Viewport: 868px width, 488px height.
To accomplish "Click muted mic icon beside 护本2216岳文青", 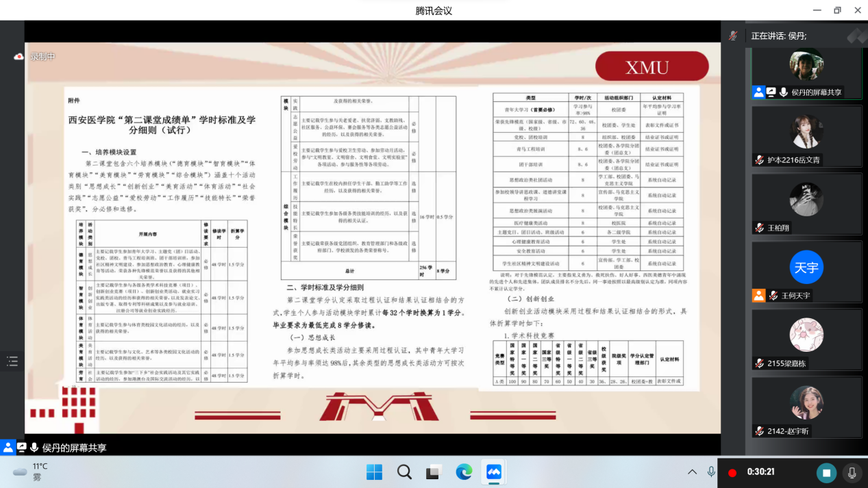I will (x=759, y=159).
